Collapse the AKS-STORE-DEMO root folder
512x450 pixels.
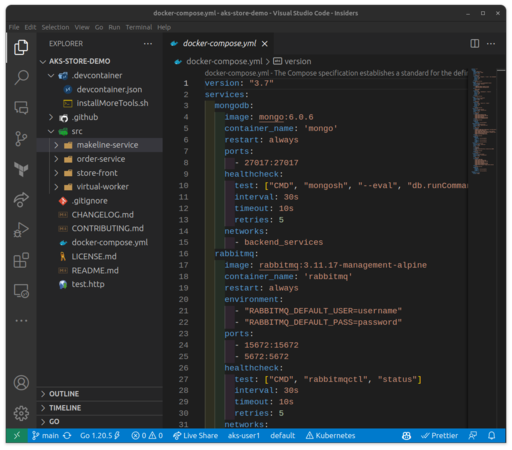43,62
